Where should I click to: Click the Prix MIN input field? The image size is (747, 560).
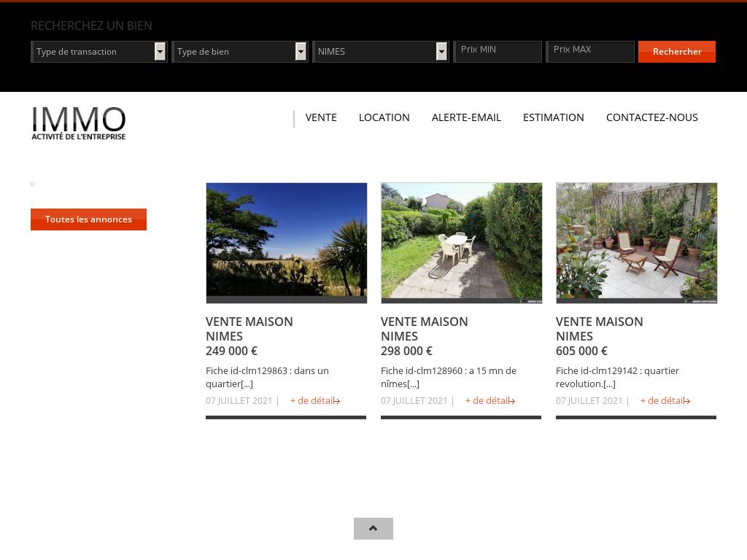click(498, 51)
